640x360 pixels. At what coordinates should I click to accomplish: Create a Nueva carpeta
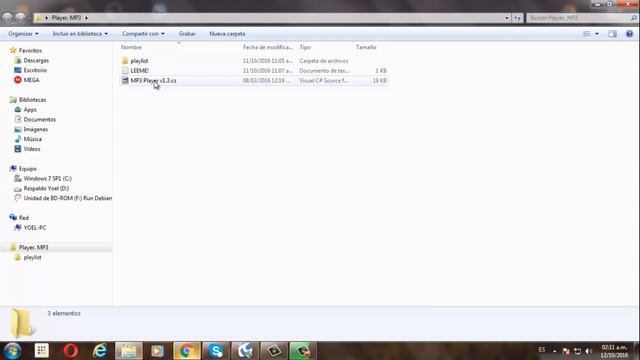227,34
